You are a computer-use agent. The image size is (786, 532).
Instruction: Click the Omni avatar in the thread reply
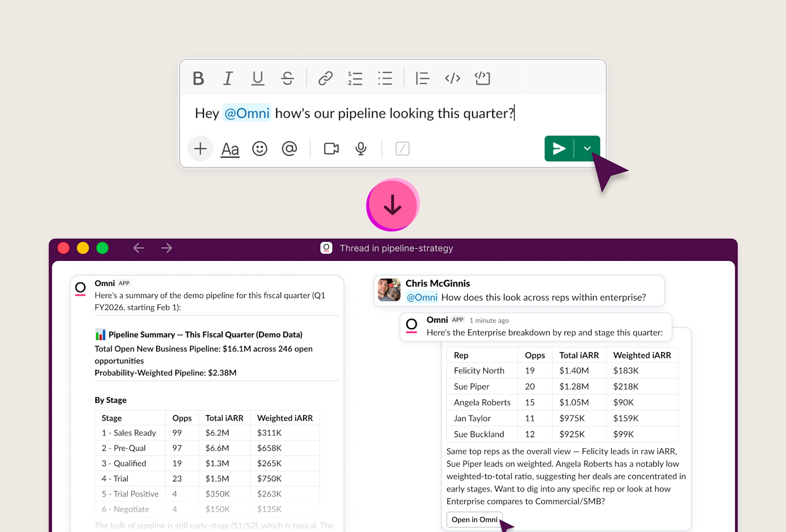pyautogui.click(x=412, y=325)
